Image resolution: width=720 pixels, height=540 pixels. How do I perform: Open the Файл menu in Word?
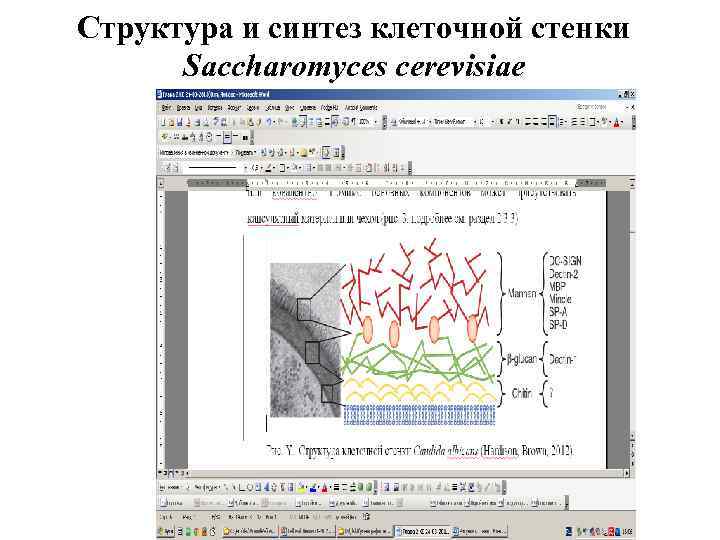tap(166, 108)
